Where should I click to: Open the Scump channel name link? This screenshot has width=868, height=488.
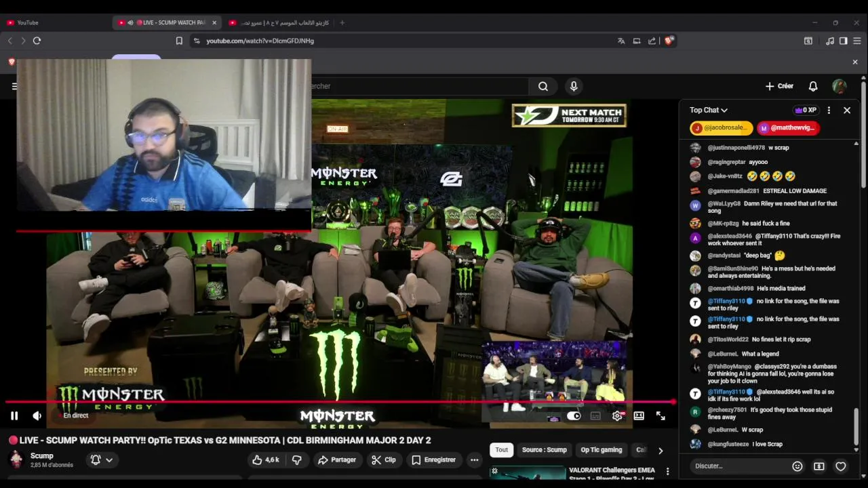coord(42,456)
